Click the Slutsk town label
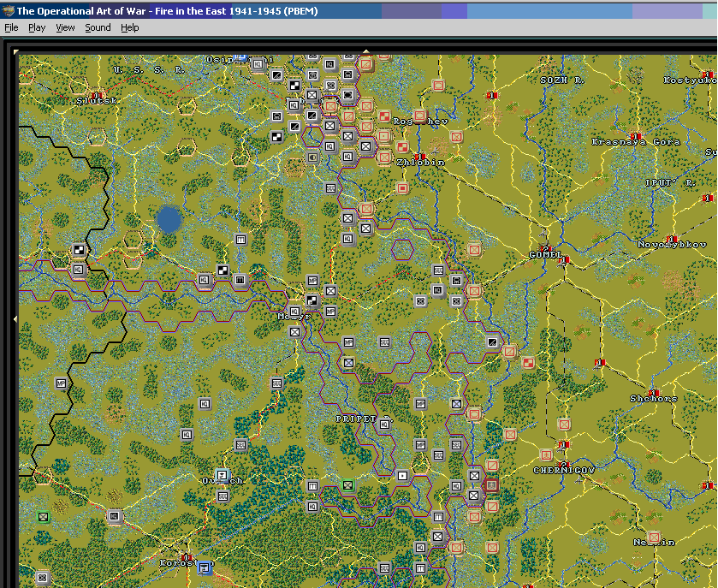718x588 pixels. point(96,101)
